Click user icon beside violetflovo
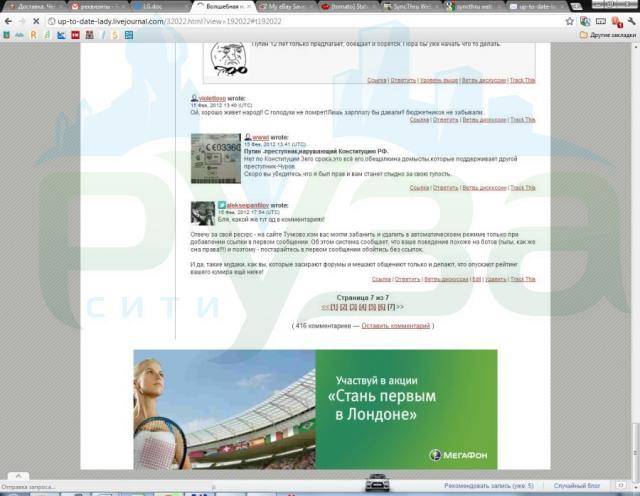Image resolution: width=640 pixels, height=496 pixels. tap(194, 98)
